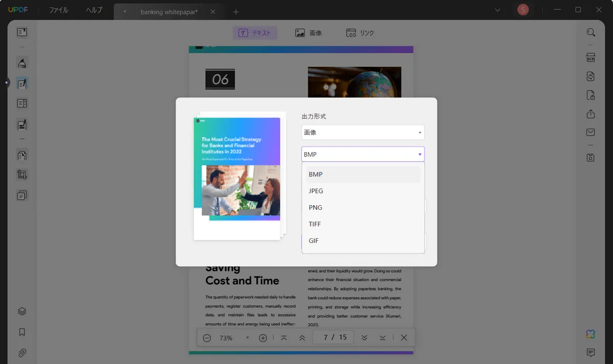Open the attachments paperclip icon
This screenshot has height=364, width=613.
tap(22, 353)
